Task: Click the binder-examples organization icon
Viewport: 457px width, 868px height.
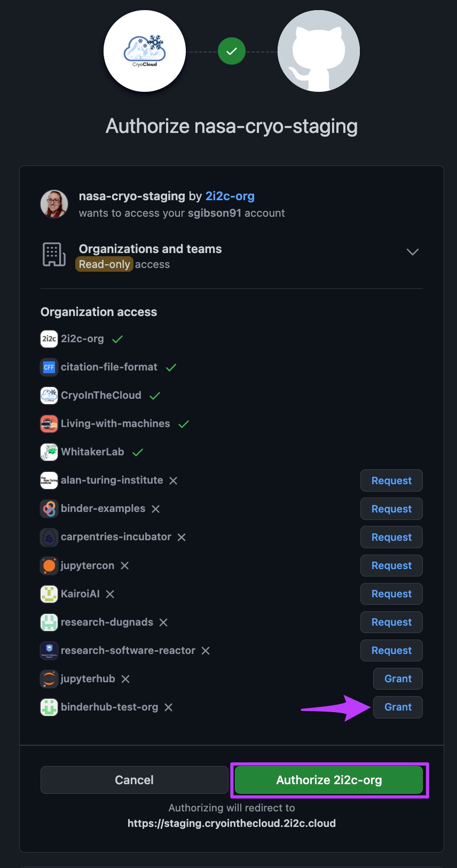Action: coord(49,509)
